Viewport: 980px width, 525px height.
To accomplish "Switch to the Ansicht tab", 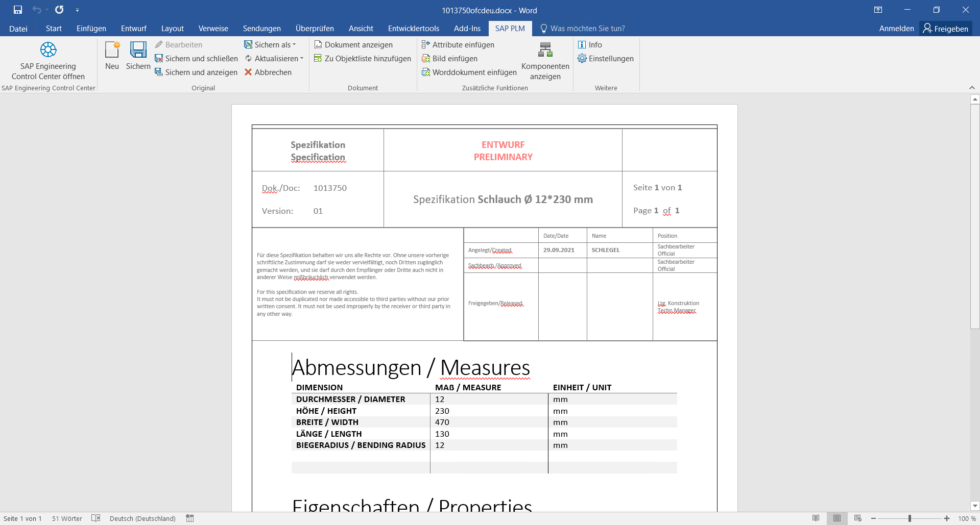I will 361,29.
